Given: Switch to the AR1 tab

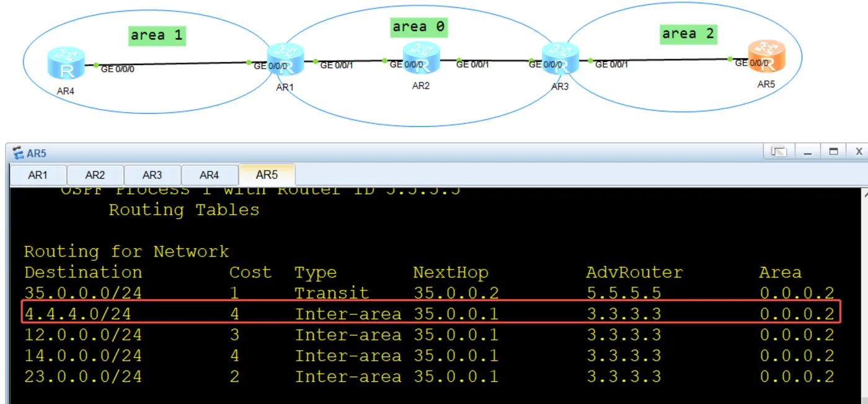Looking at the screenshot, I should tap(38, 175).
